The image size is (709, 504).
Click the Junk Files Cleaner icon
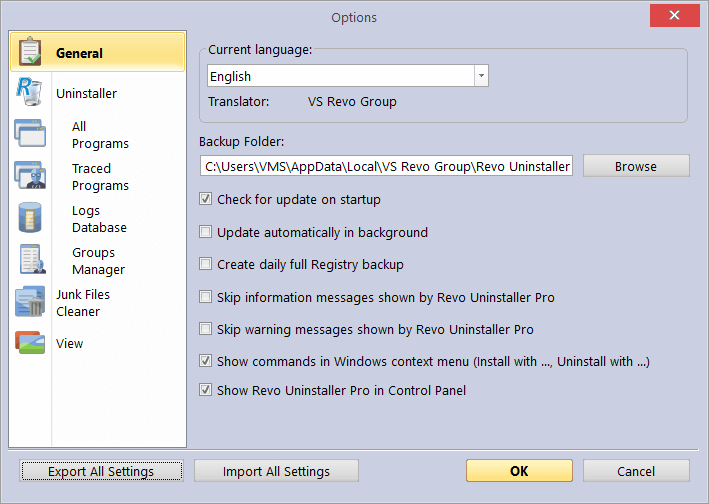[x=30, y=301]
